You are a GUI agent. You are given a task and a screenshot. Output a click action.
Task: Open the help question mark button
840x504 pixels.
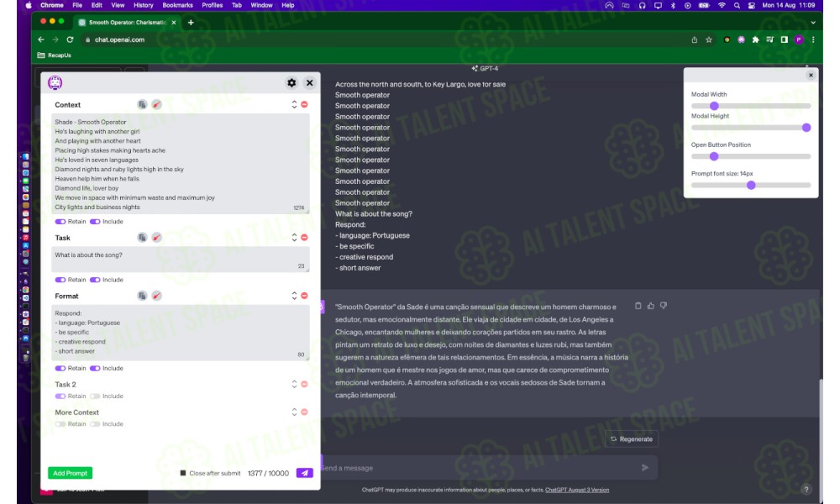point(806,489)
